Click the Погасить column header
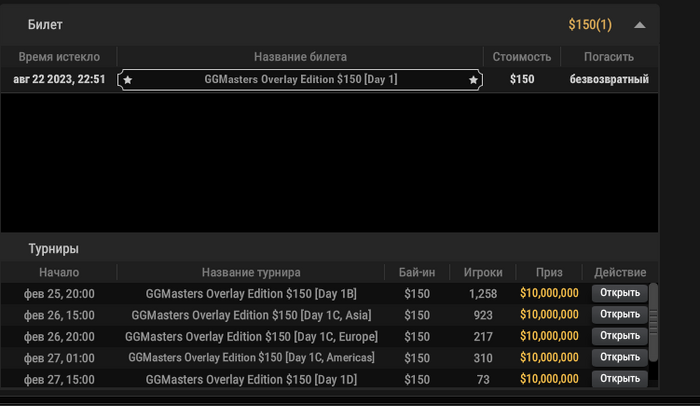Image resolution: width=700 pixels, height=406 pixels. point(609,57)
